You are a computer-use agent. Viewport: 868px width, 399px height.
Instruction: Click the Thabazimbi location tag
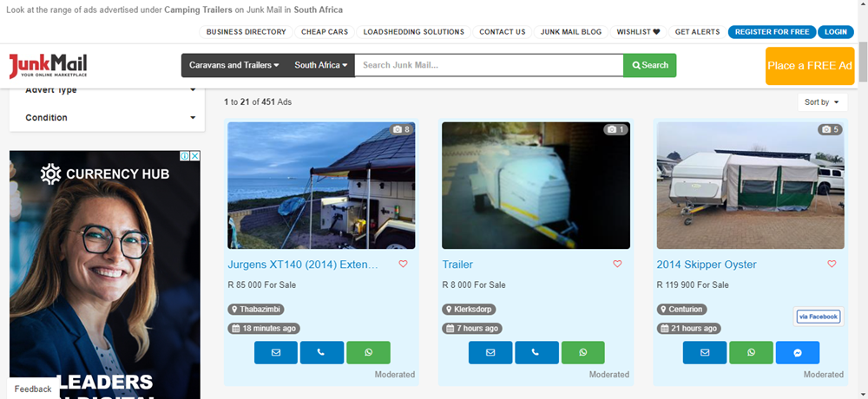click(256, 310)
